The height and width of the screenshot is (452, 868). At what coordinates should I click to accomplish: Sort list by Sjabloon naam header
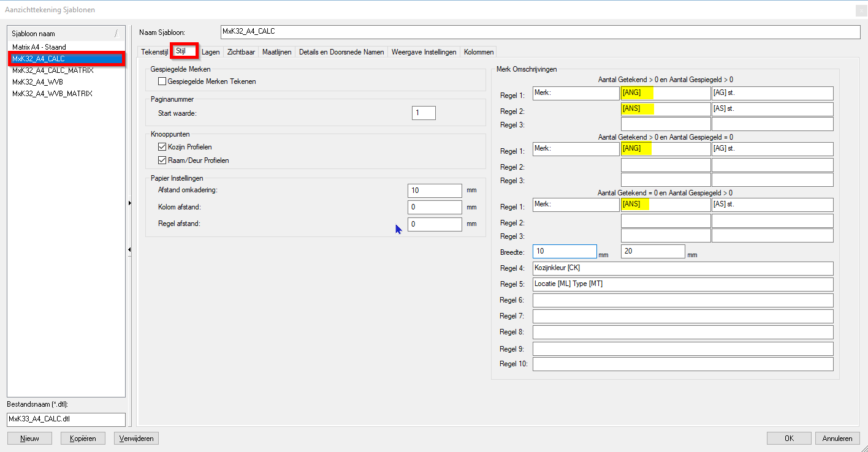coord(66,34)
